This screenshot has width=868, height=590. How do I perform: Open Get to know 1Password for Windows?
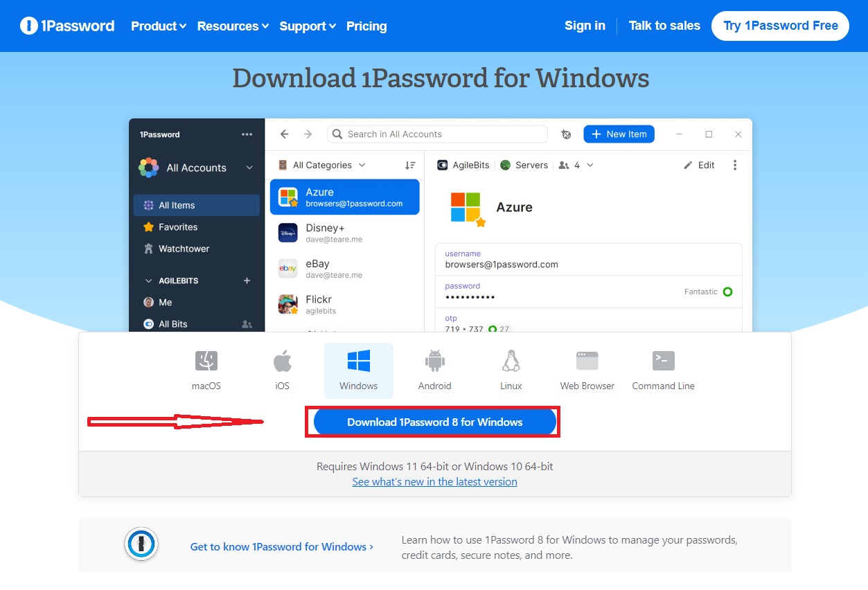coord(282,546)
